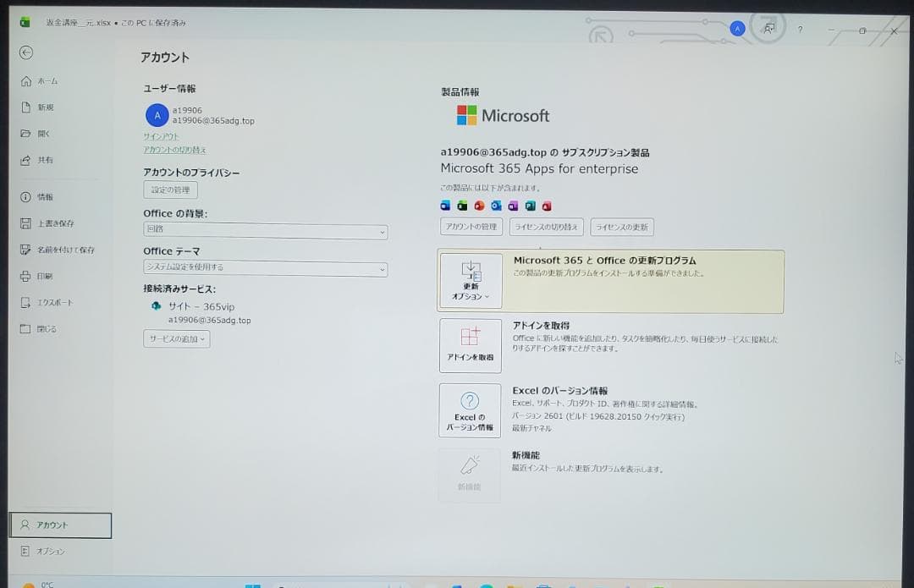This screenshot has height=588, width=914.
Task: Open the アドインを取得 add-ins icon
Action: pos(470,345)
